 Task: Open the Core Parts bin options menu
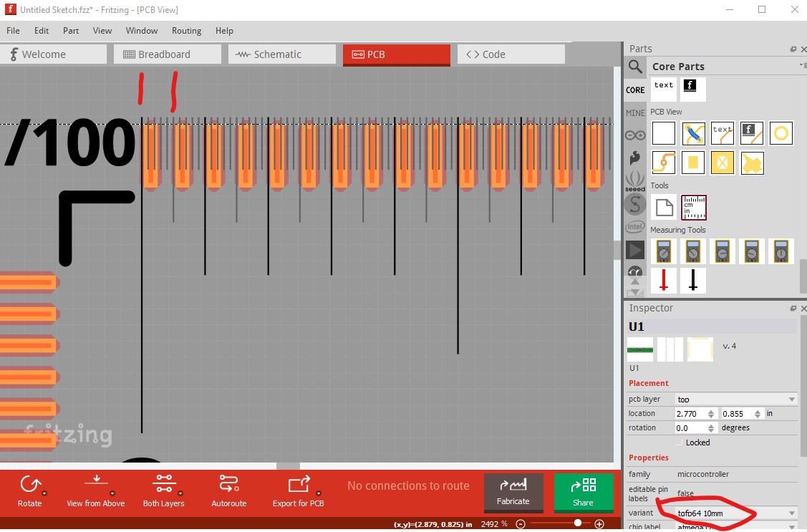[803, 65]
